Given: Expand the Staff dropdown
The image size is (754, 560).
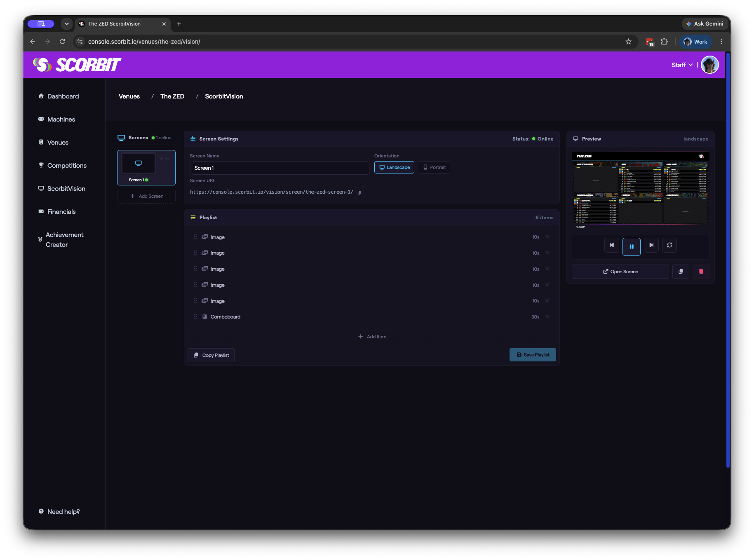Looking at the screenshot, I should coord(682,65).
